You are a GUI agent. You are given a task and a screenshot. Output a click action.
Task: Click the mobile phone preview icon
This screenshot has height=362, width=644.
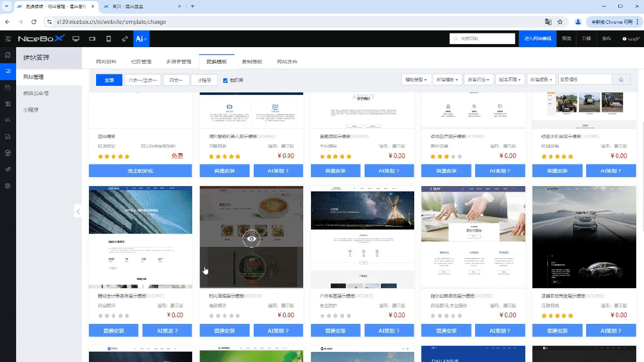click(108, 39)
